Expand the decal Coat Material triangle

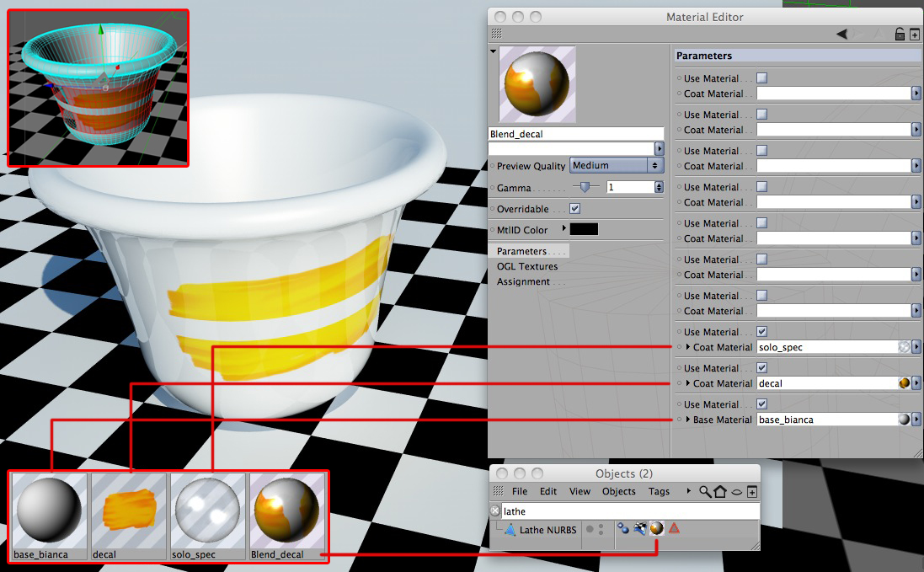pos(687,383)
